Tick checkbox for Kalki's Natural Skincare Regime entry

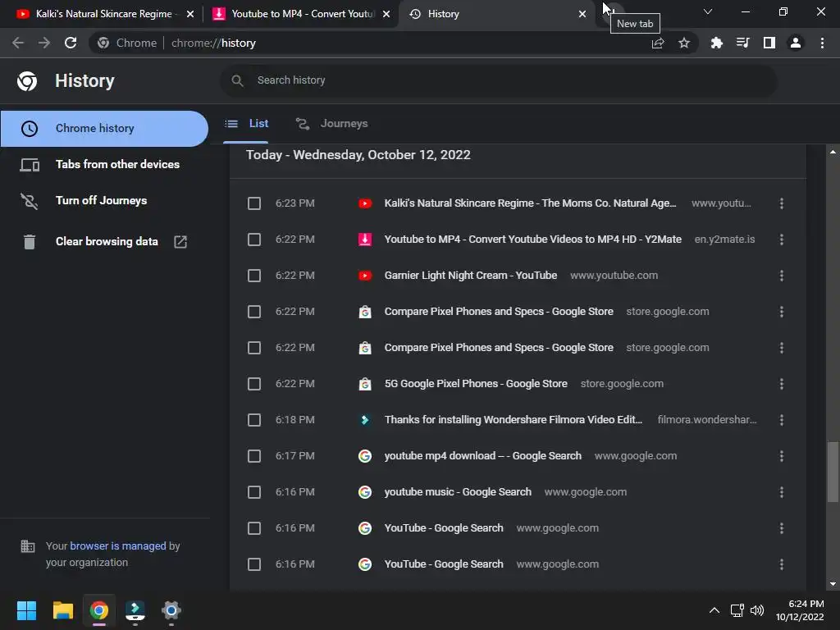click(254, 203)
